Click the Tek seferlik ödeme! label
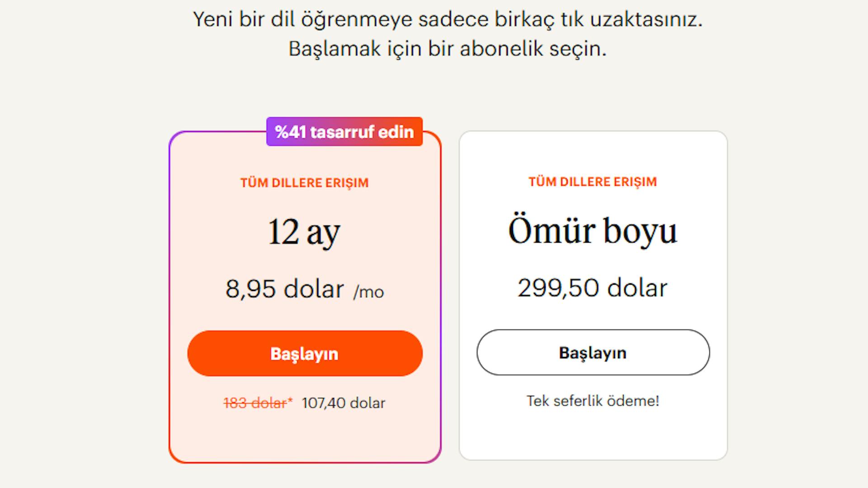The height and width of the screenshot is (488, 868). [x=593, y=400]
